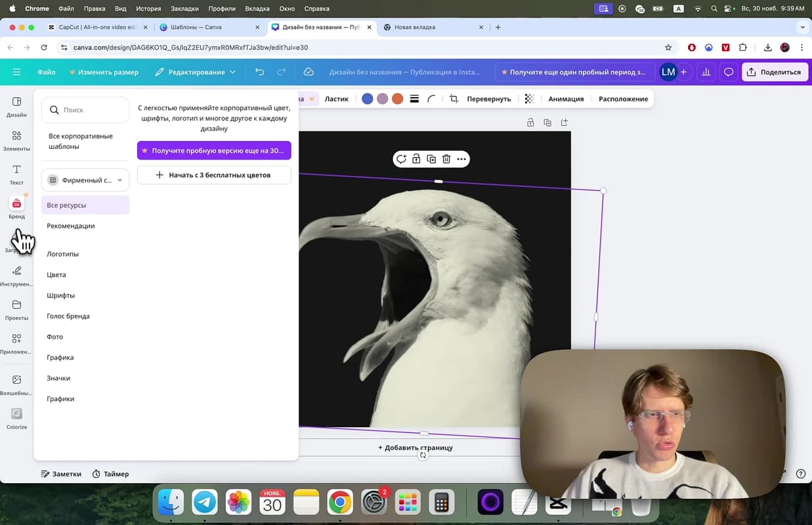
Task: Click the Поиск search field in brand panel
Action: point(85,110)
